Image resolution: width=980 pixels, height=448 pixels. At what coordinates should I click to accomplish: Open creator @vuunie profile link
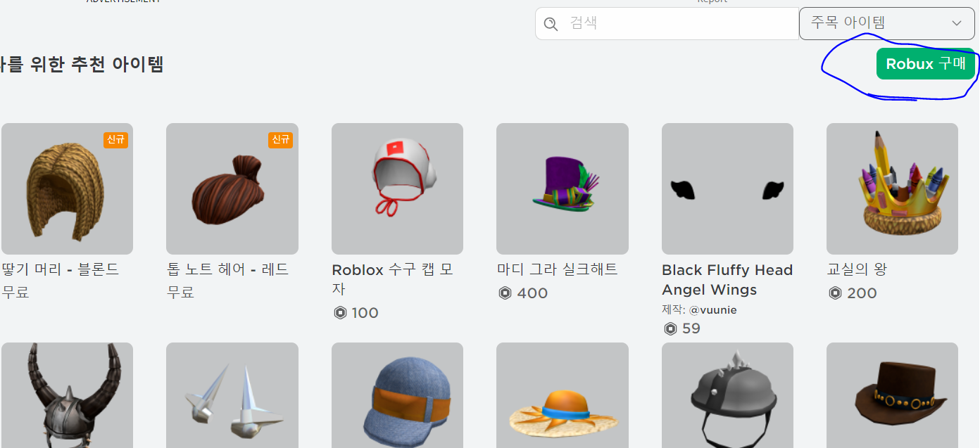coord(712,309)
